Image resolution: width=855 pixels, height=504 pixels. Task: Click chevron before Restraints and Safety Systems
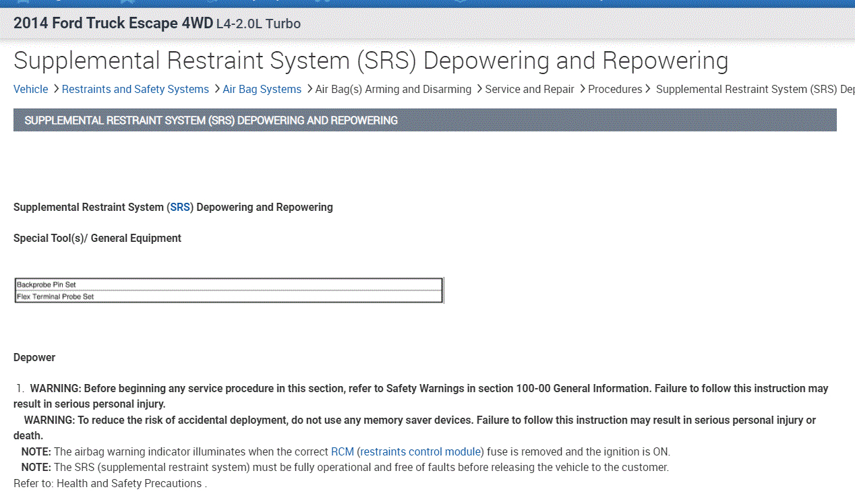tap(56, 89)
